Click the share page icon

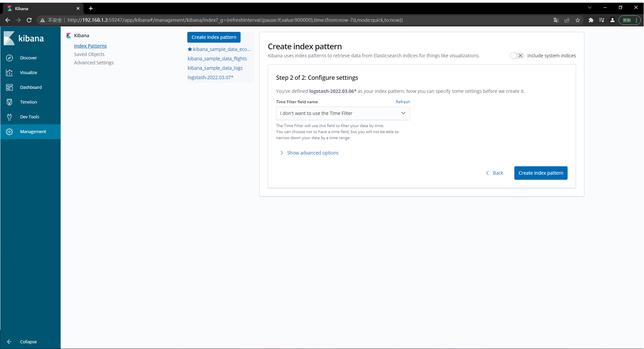(567, 20)
